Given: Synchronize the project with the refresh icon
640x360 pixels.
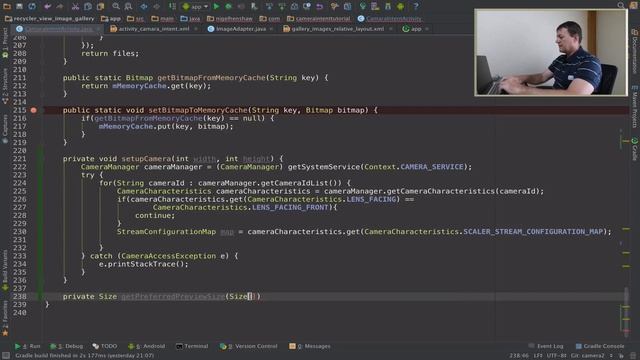Looking at the screenshot, I should point(32,6).
